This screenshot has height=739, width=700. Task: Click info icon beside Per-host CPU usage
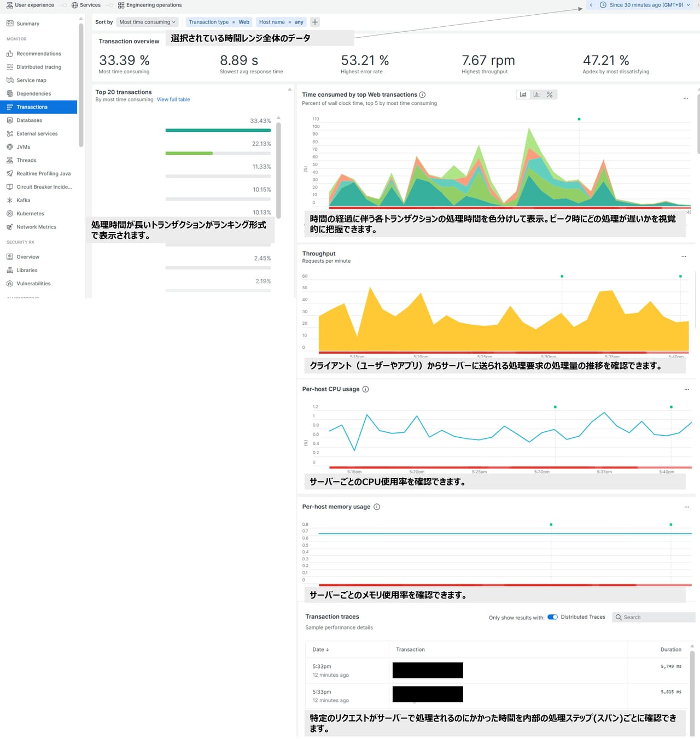tap(365, 389)
